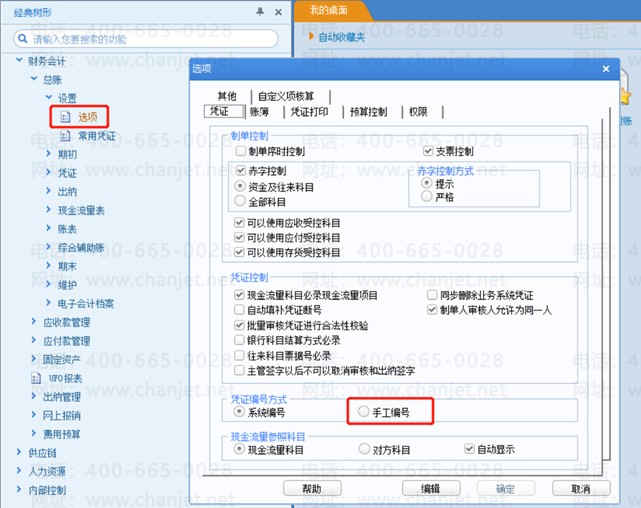
Task: Close the 经典树形 panel
Action: click(x=278, y=12)
